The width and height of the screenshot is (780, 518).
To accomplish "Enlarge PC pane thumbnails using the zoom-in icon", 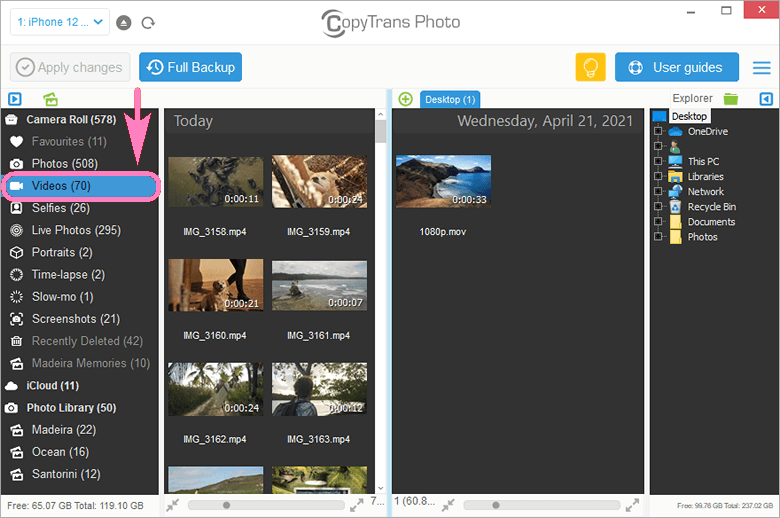I will (632, 505).
